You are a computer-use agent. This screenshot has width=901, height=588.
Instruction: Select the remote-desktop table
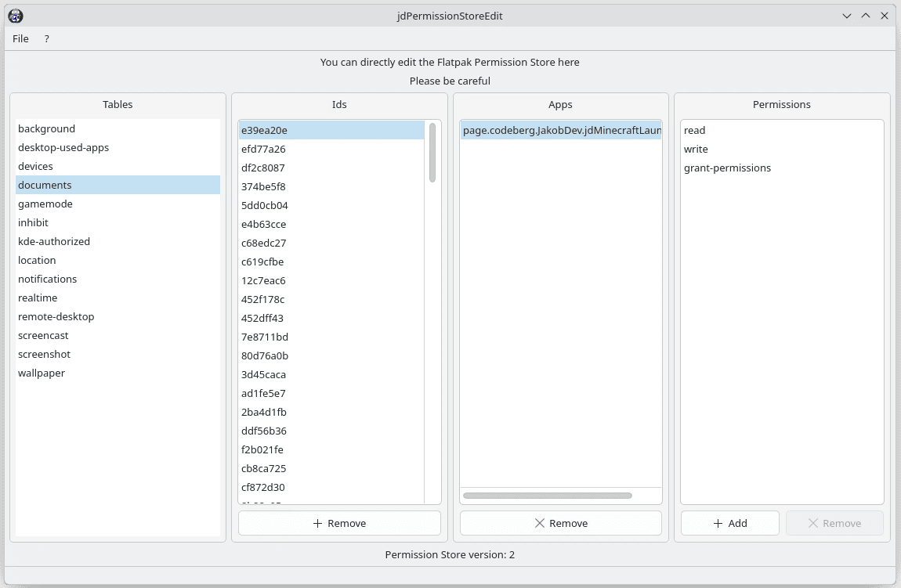[x=118, y=316]
